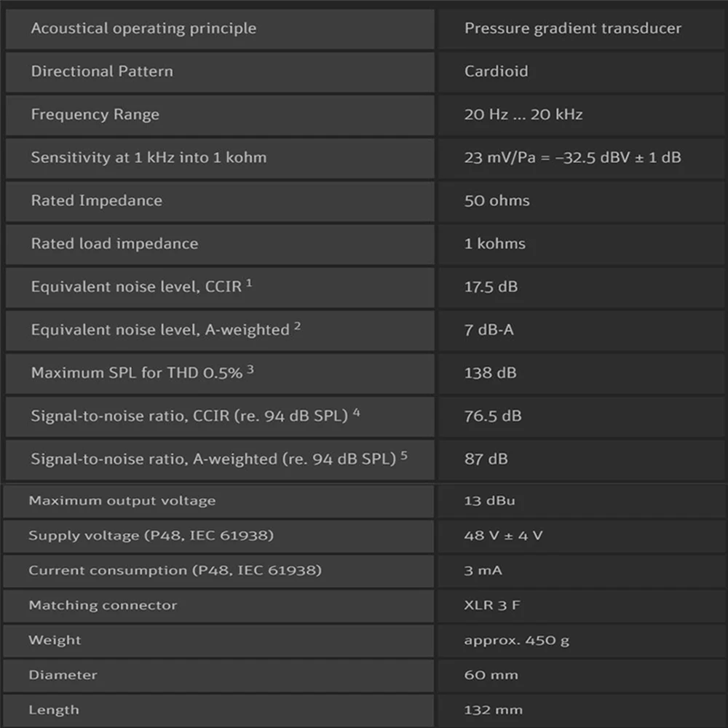Screen dimensions: 728x728
Task: Open footnote 3 beside Maximum SPL for THD
Action: pos(250,369)
